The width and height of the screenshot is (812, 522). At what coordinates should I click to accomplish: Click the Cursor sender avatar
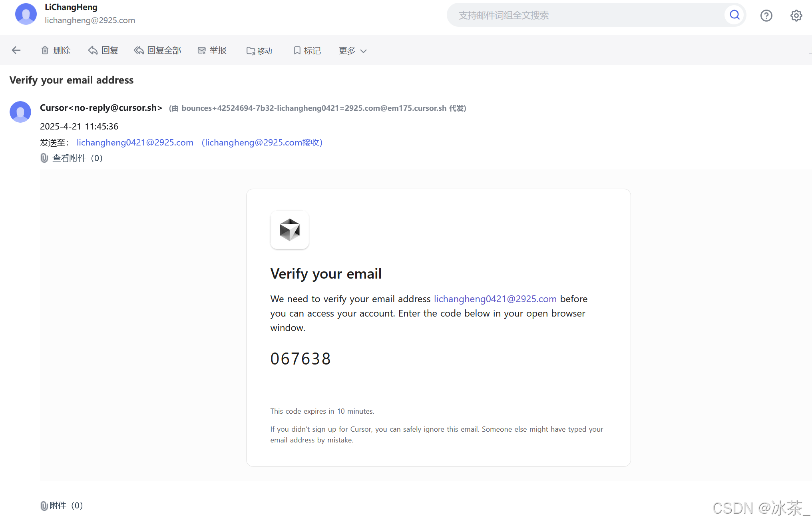(x=20, y=112)
